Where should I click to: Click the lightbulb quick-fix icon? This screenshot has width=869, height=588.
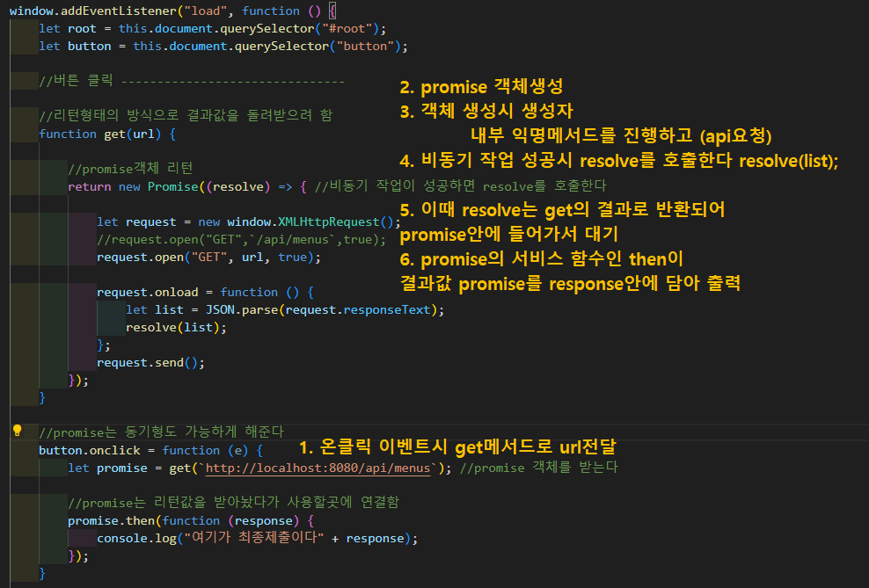[x=18, y=431]
